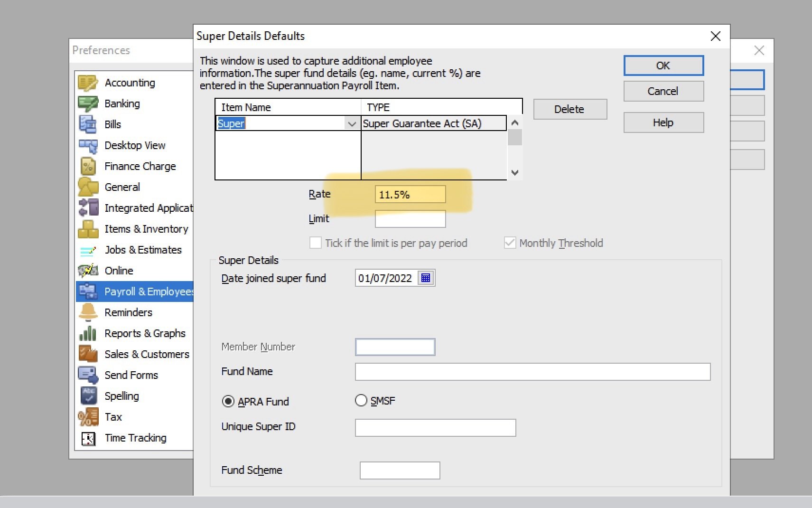Image resolution: width=812 pixels, height=508 pixels.
Task: Select the Accounting preferences icon
Action: (x=88, y=83)
